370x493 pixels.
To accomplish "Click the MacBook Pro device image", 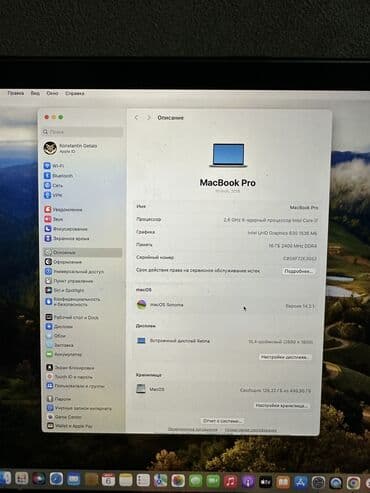I will point(228,155).
